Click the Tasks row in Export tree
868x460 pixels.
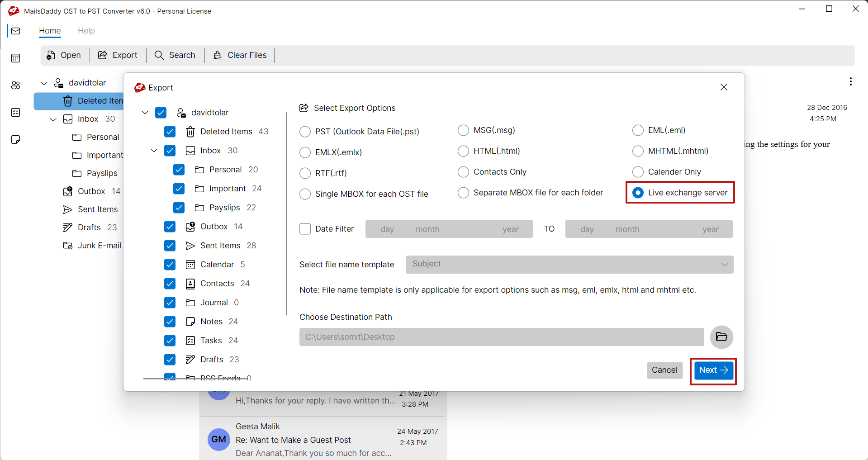pyautogui.click(x=212, y=341)
